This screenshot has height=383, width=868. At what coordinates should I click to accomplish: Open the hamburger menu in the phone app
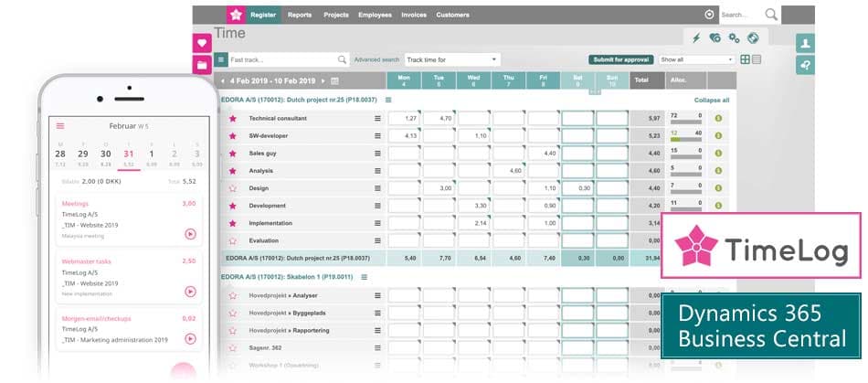[x=60, y=126]
